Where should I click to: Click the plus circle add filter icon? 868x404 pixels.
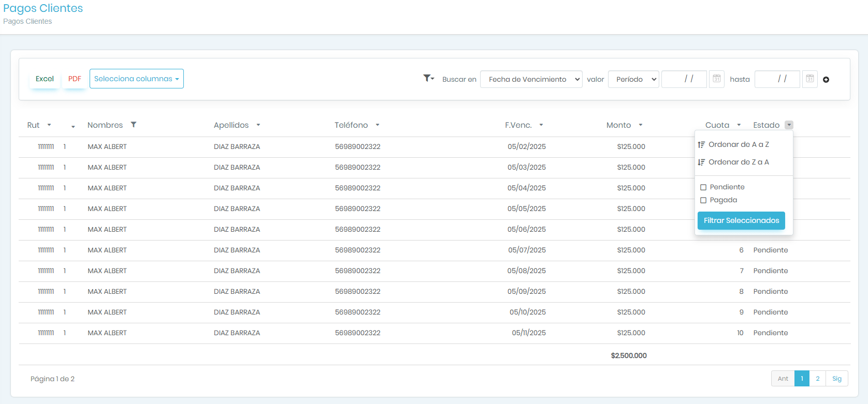point(826,80)
